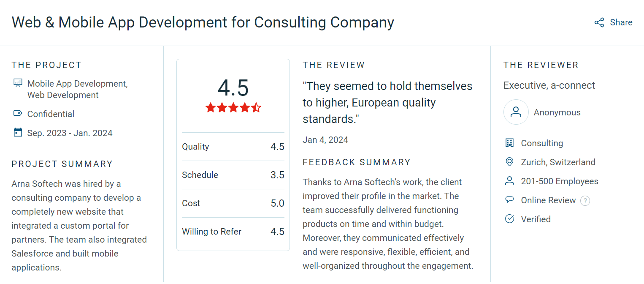Click the Share link text
Screen dimensions: 644x284
pyautogui.click(x=620, y=22)
